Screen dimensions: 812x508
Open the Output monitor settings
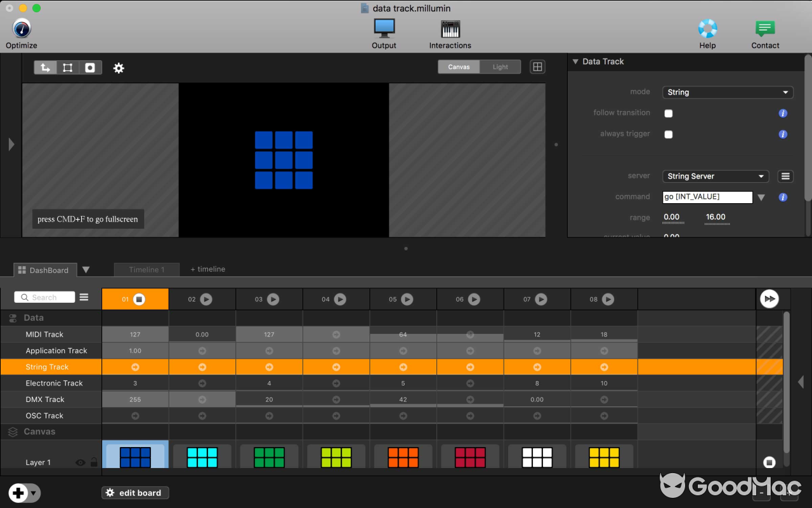384,29
